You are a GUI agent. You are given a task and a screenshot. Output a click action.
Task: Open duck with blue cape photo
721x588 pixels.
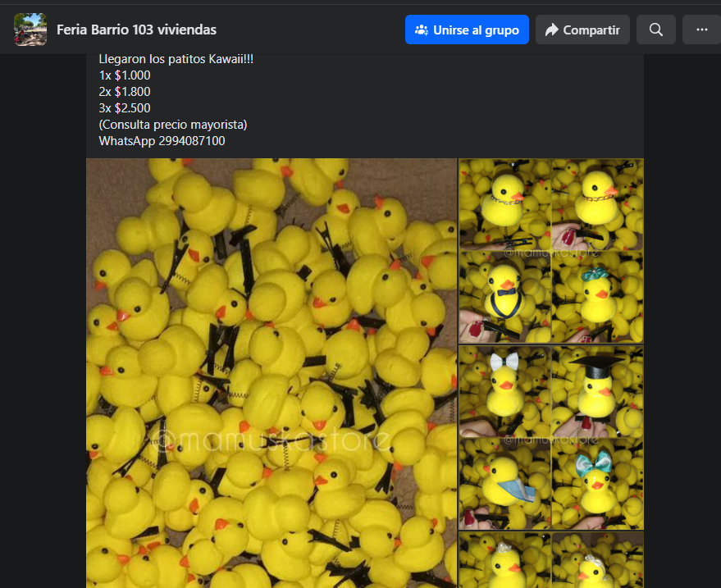[x=504, y=483]
